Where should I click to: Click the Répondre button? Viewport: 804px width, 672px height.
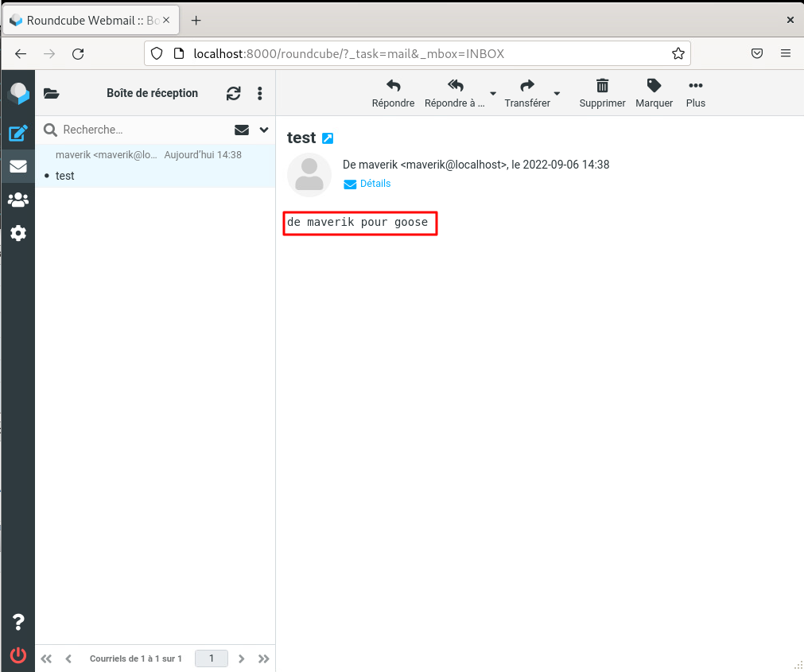(x=393, y=92)
